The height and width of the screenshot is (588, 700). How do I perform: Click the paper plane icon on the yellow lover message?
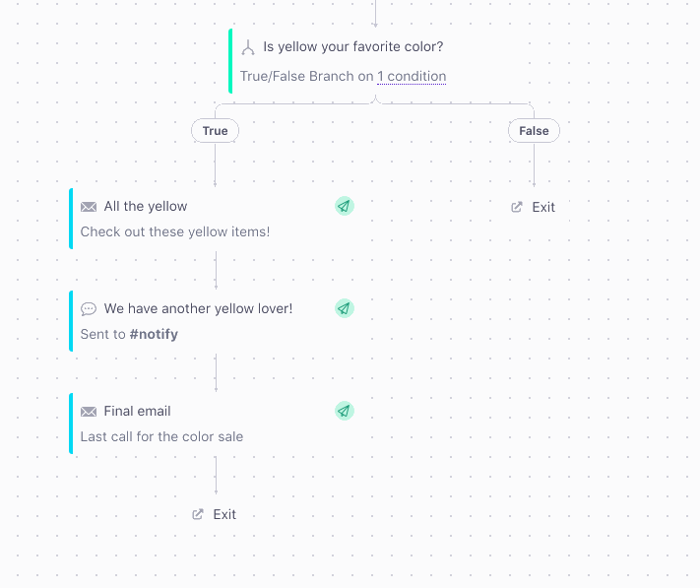344,308
